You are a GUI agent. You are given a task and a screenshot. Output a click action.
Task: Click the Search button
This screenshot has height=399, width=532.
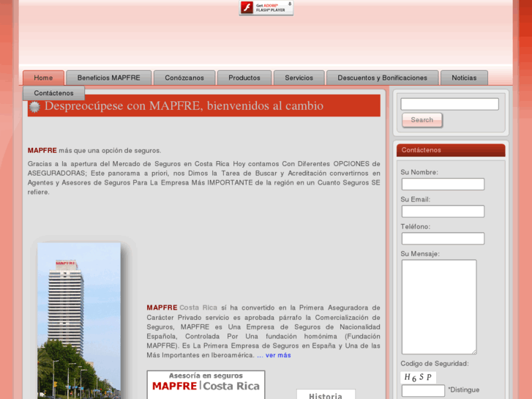[x=422, y=120]
